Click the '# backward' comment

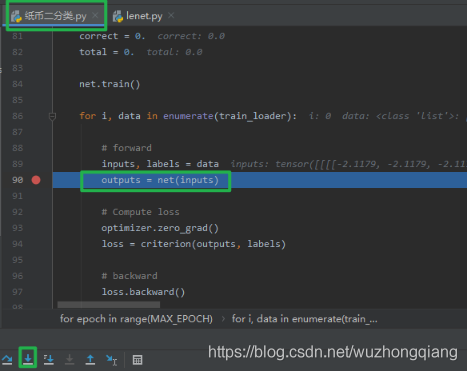click(129, 276)
